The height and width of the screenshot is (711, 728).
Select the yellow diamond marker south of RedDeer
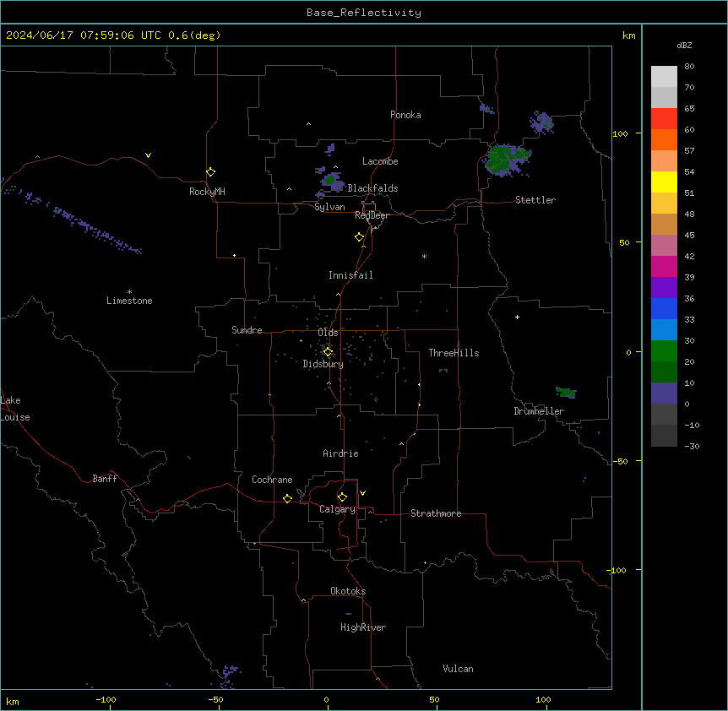pos(360,237)
